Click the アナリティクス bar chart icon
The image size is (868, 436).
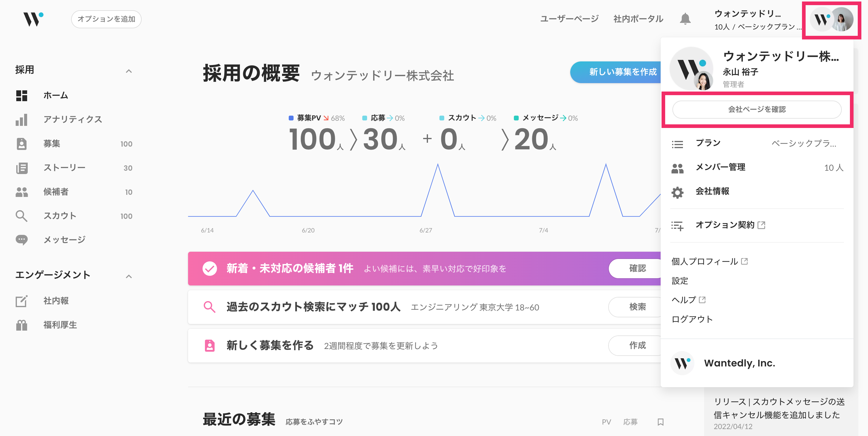[x=22, y=120]
